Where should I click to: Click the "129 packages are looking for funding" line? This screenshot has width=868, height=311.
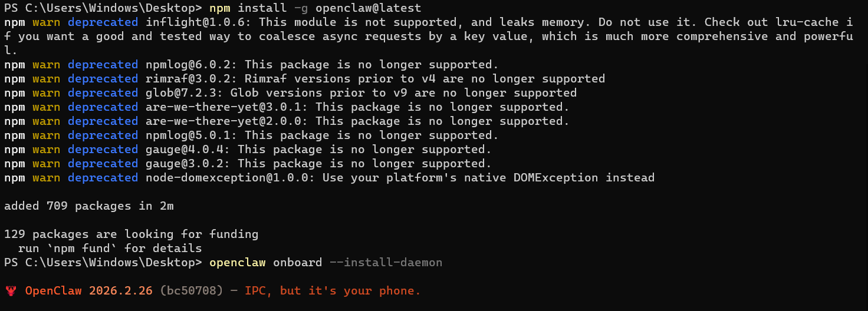tap(131, 234)
